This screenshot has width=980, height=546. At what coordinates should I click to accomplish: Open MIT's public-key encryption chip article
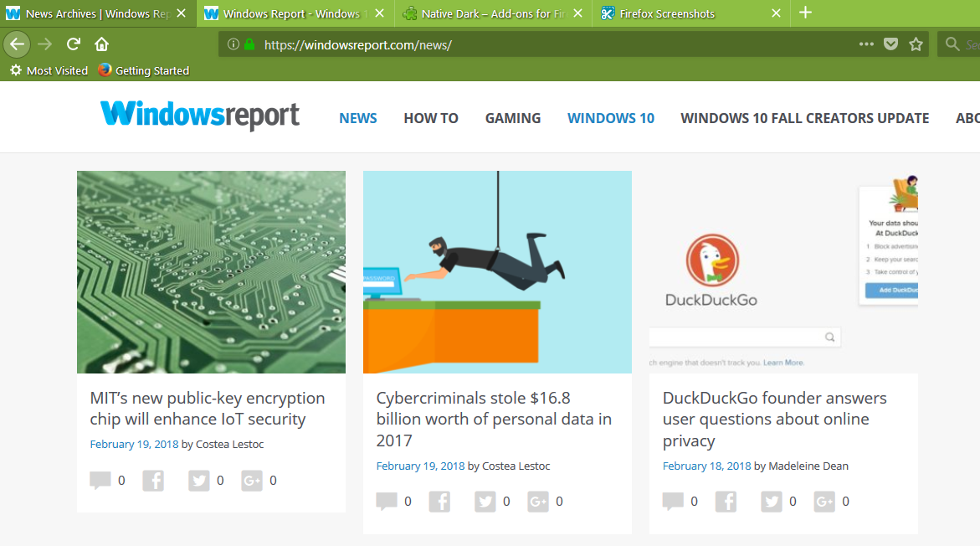[208, 409]
